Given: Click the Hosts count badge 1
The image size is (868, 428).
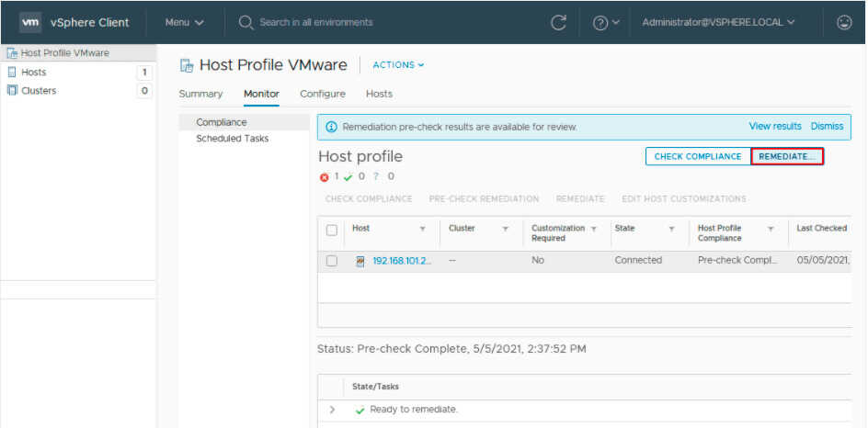Looking at the screenshot, I should pyautogui.click(x=144, y=73).
